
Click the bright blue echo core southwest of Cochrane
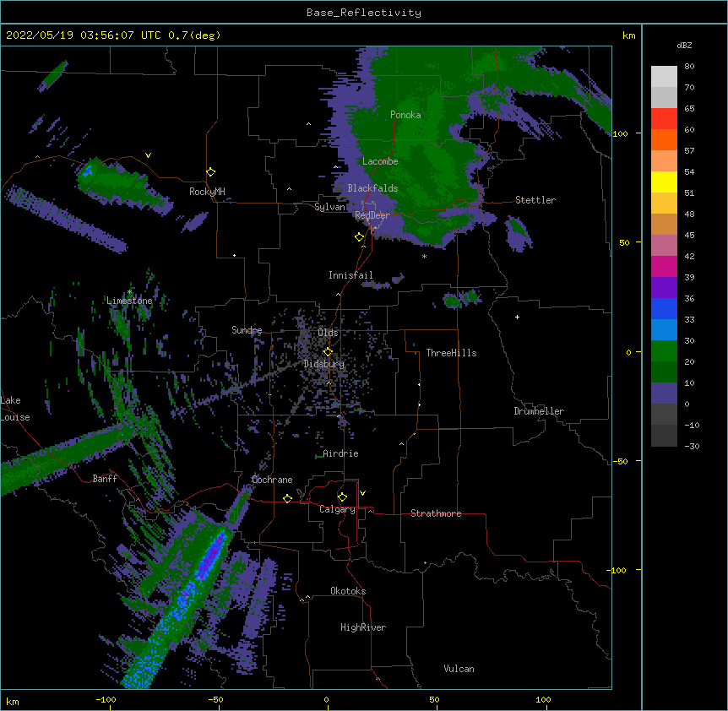point(211,555)
